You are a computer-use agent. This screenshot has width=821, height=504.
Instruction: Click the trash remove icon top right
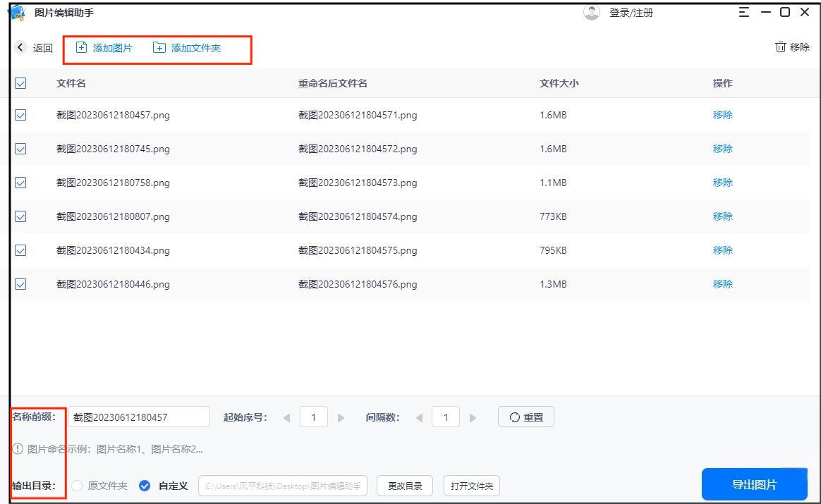pos(782,47)
